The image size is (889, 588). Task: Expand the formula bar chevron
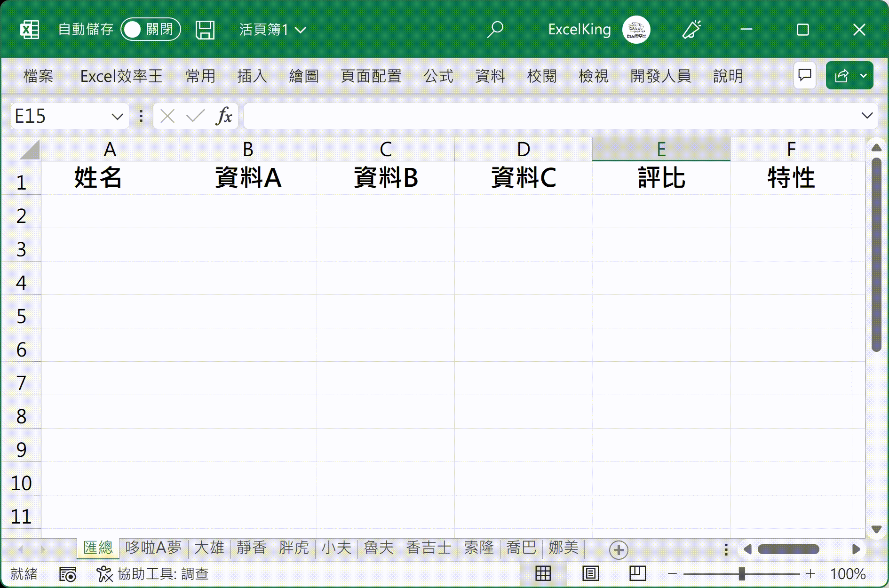(866, 116)
